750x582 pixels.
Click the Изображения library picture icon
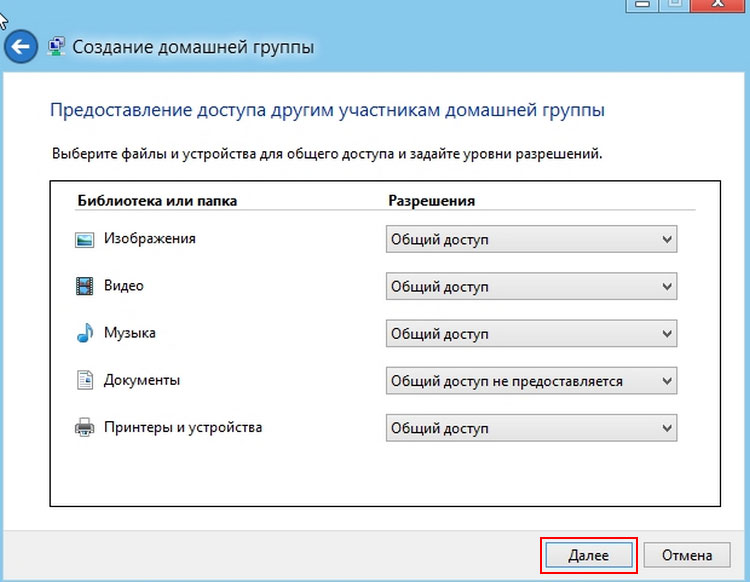coord(84,240)
